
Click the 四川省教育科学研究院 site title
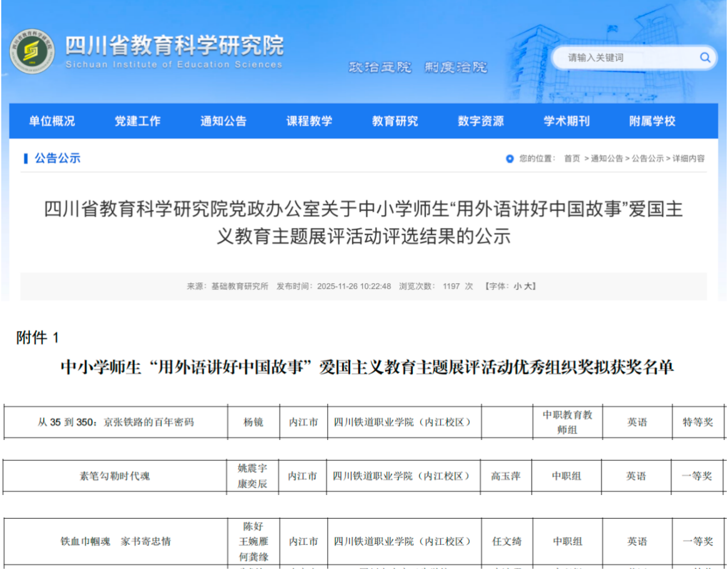(x=174, y=46)
